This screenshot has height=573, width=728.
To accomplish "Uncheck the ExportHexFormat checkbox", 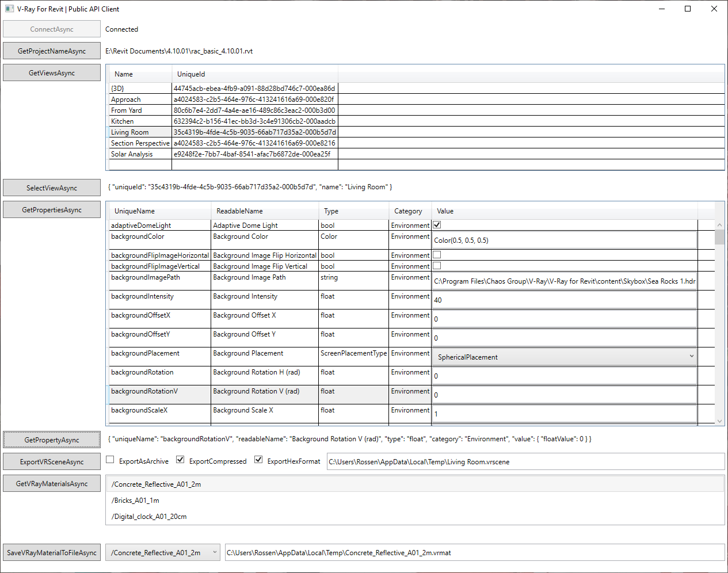I will (x=258, y=460).
